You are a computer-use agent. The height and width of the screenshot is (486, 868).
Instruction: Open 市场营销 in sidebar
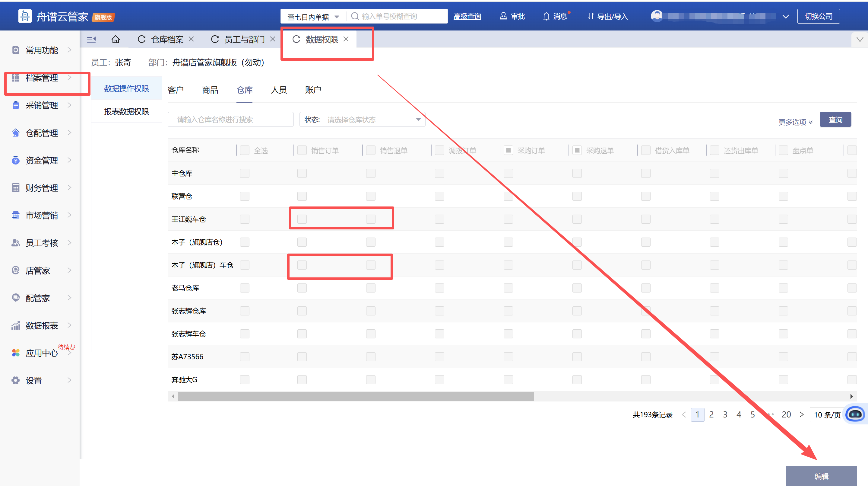(x=42, y=215)
